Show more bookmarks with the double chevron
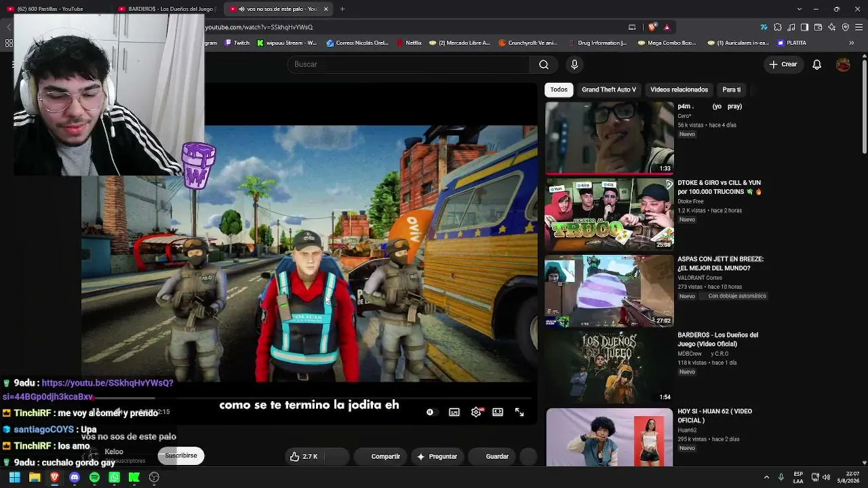Viewport: 868px width, 488px height. click(852, 43)
